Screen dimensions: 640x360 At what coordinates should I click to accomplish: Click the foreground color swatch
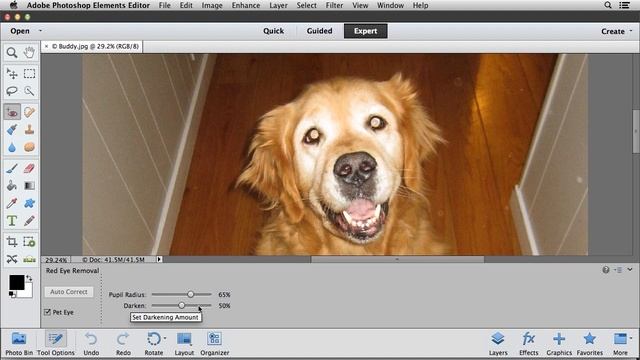click(x=17, y=282)
